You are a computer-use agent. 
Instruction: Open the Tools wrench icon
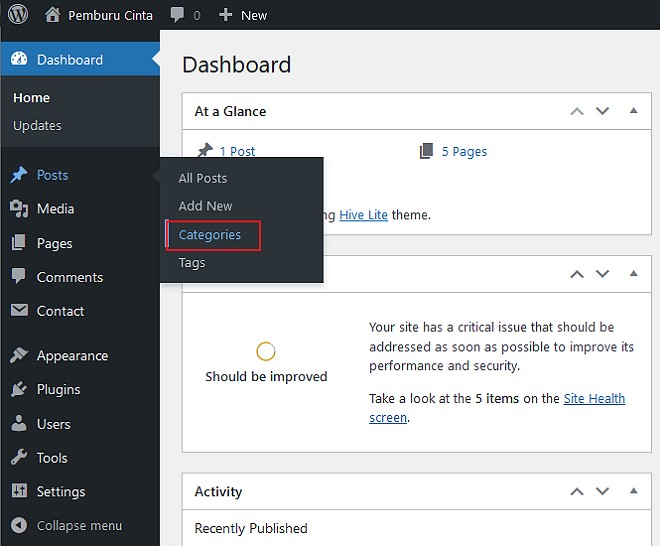pyautogui.click(x=19, y=458)
